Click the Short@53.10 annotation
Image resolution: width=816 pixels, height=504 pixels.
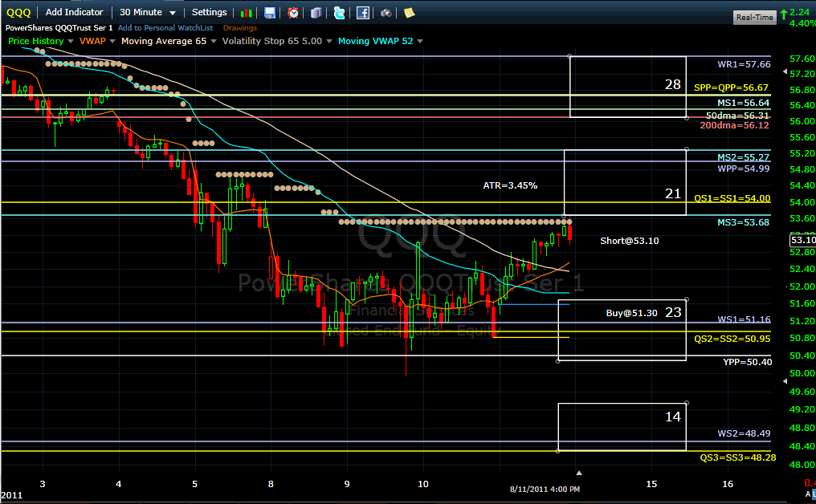pos(629,240)
